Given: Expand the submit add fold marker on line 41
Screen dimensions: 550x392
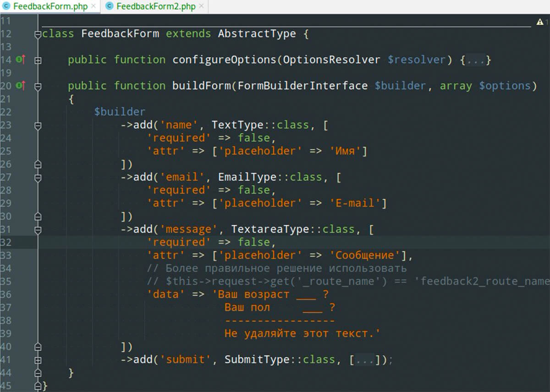Looking at the screenshot, I should click(38, 359).
